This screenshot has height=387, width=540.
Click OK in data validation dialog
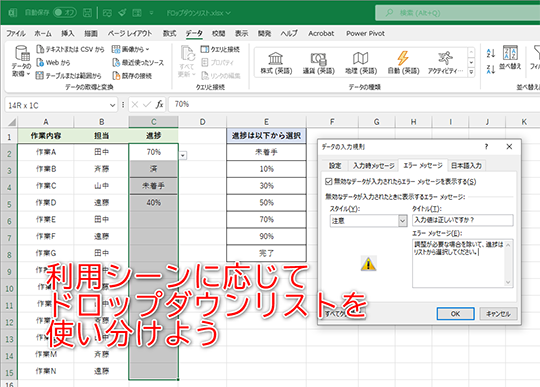455,314
